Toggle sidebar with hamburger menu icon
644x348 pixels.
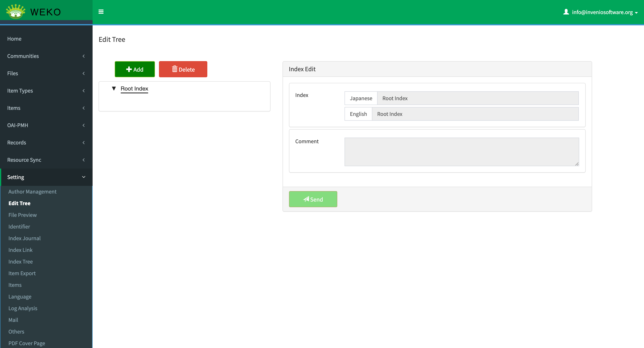pyautogui.click(x=101, y=12)
